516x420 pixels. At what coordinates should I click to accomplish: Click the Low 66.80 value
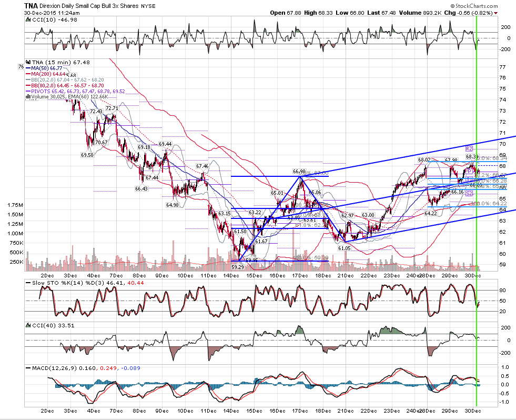point(350,13)
